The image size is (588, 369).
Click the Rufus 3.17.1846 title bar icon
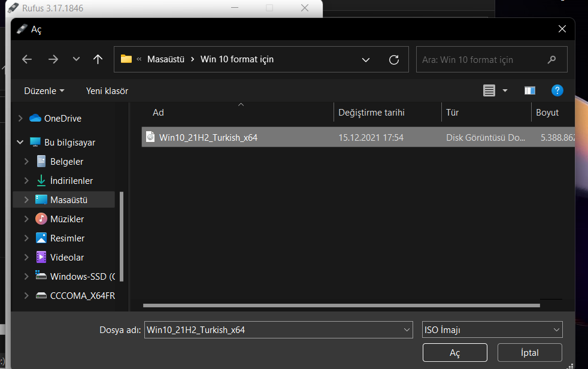pyautogui.click(x=13, y=8)
